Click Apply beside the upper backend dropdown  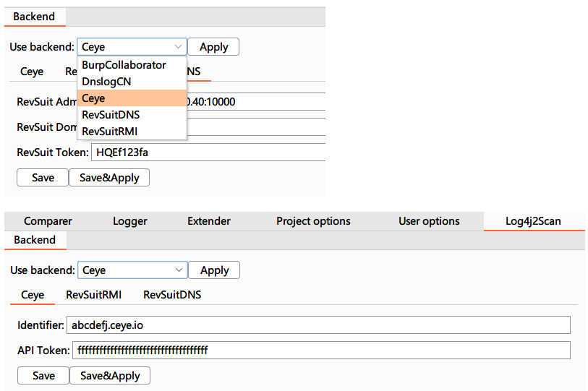click(x=213, y=47)
